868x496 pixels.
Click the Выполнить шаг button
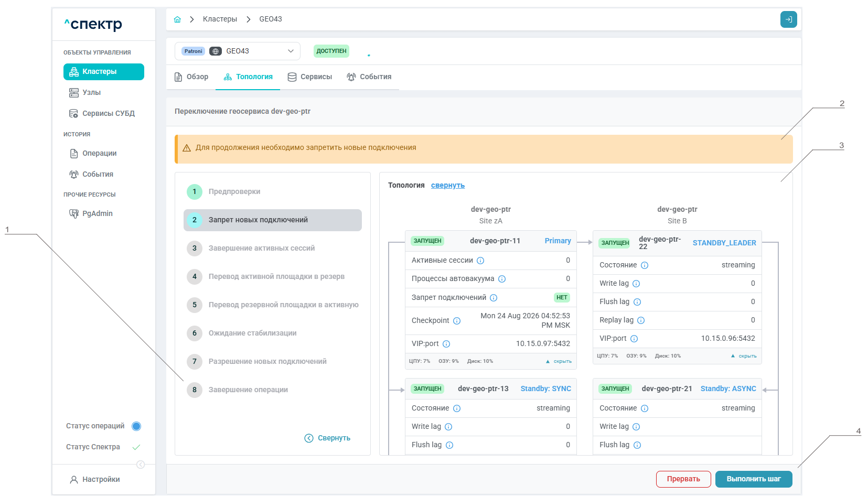tap(754, 479)
